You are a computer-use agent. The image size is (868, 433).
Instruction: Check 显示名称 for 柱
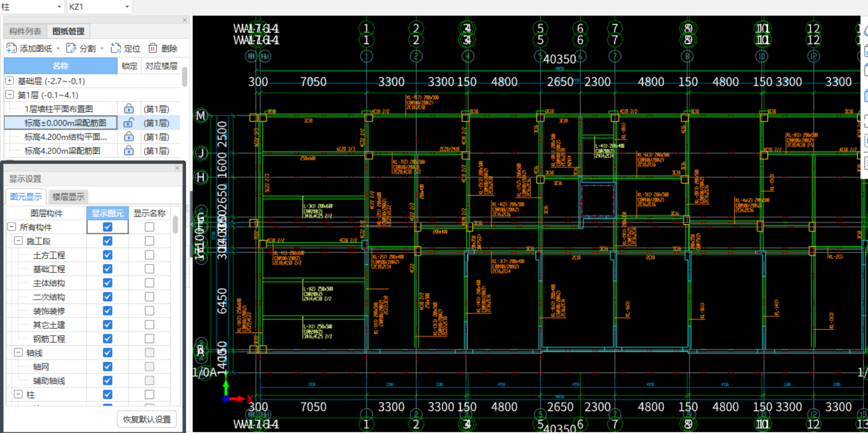149,394
